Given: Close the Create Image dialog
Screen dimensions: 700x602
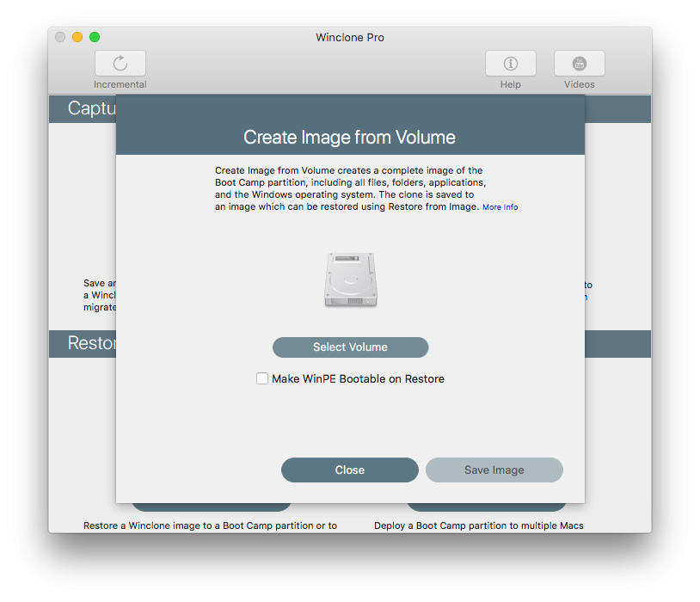Looking at the screenshot, I should point(350,470).
